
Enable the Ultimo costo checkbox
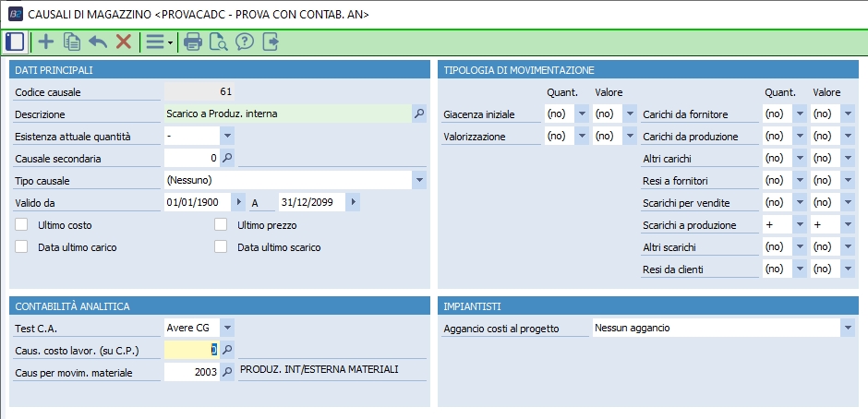pyautogui.click(x=22, y=225)
